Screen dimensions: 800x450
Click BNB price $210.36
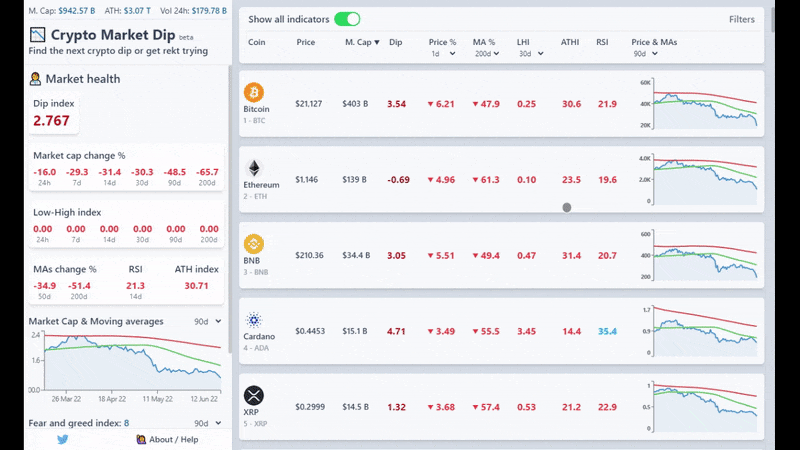(309, 255)
